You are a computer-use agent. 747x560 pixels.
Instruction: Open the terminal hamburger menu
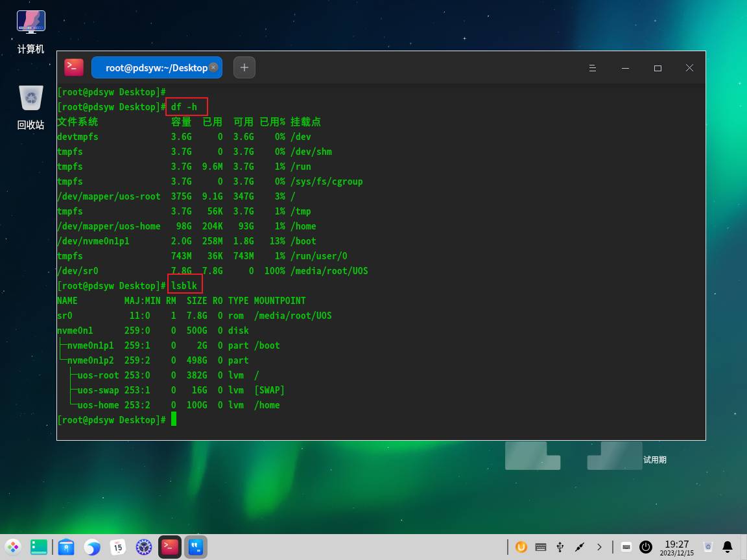pos(592,68)
